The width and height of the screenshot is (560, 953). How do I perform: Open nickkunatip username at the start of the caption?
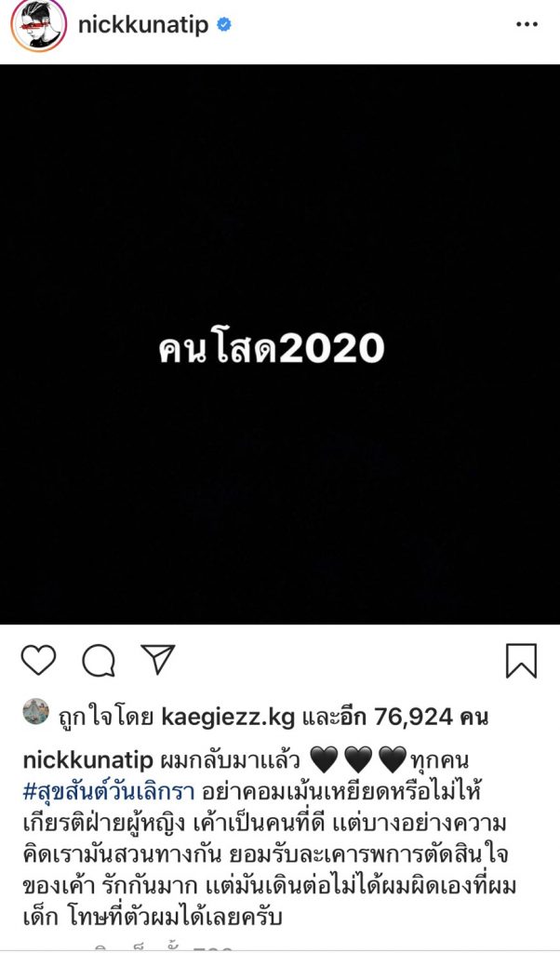tap(87, 760)
